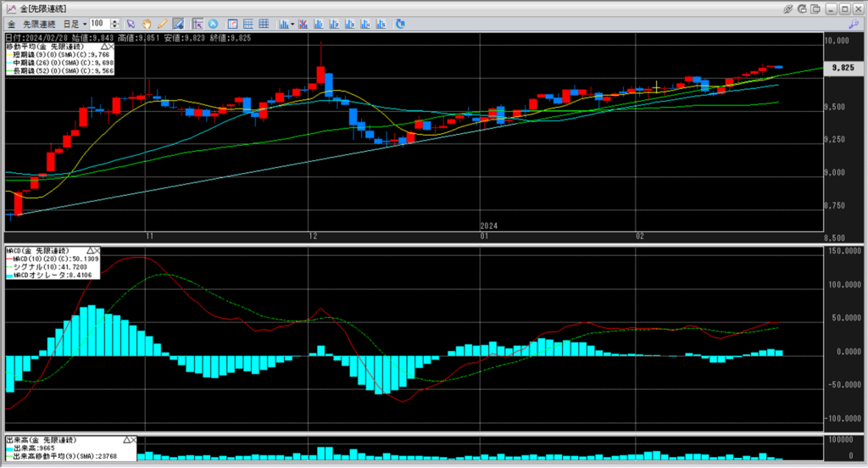Screen dimensions: 868x468
Task: Select the pencil drawing tool
Action: [x=162, y=24]
